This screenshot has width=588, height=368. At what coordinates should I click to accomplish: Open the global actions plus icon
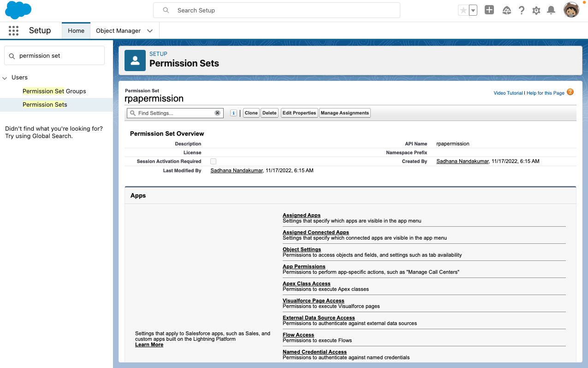click(x=489, y=10)
